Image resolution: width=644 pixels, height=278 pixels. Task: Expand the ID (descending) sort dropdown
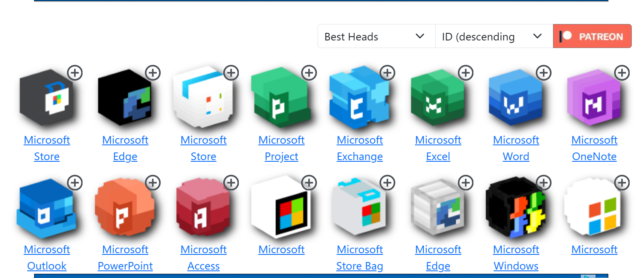click(x=493, y=36)
